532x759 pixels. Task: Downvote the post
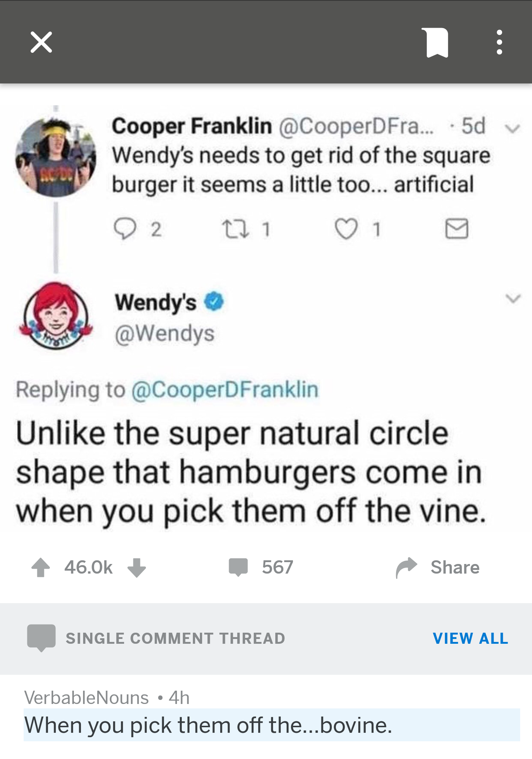click(137, 567)
